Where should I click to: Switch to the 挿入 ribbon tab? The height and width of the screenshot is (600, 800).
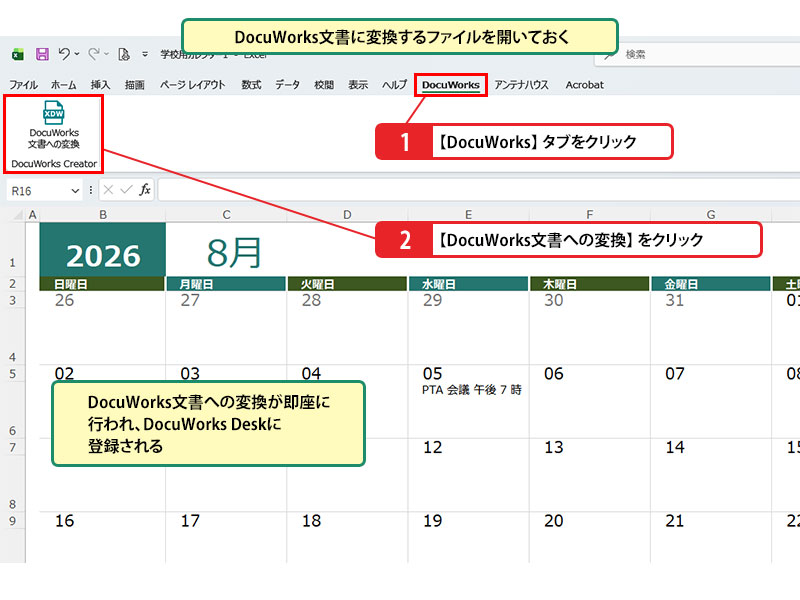tap(100, 85)
